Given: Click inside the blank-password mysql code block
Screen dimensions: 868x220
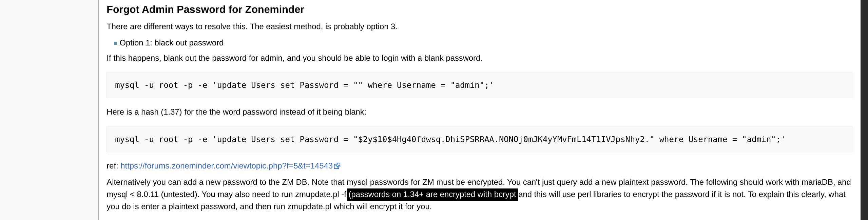Looking at the screenshot, I should coord(611,85).
